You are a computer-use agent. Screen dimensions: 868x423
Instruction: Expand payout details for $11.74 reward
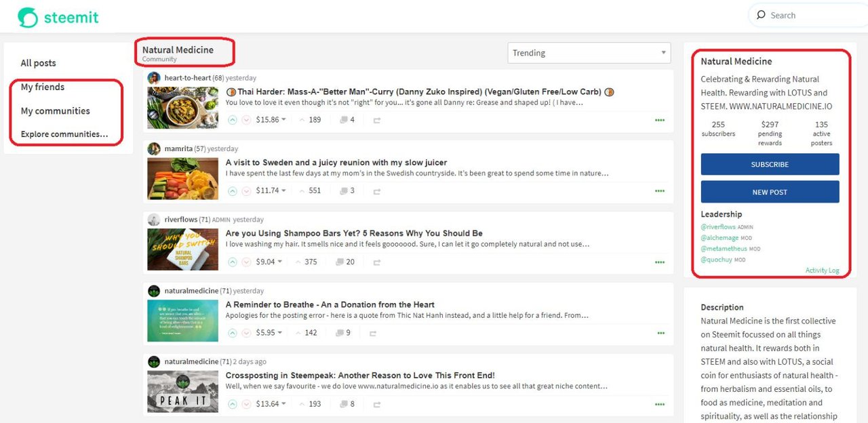(283, 191)
